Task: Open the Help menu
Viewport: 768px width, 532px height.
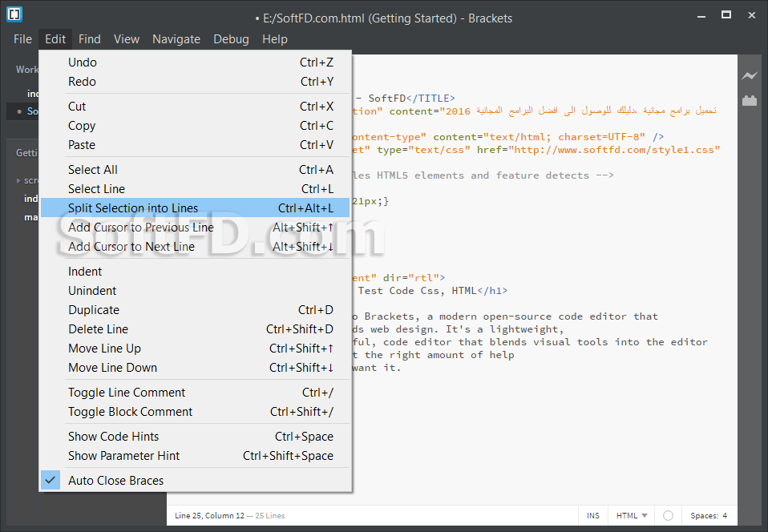Action: 275,39
